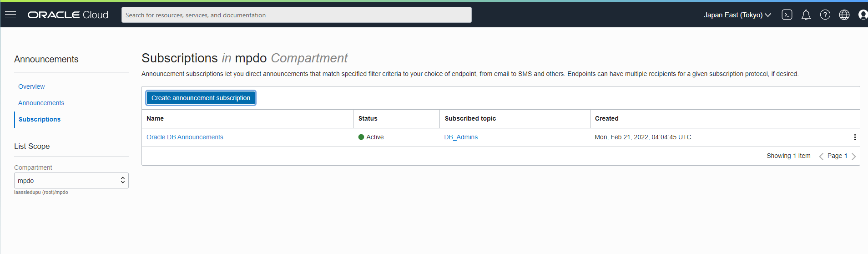Click the List Scope heading
Viewport: 868px width, 254px height.
point(32,146)
